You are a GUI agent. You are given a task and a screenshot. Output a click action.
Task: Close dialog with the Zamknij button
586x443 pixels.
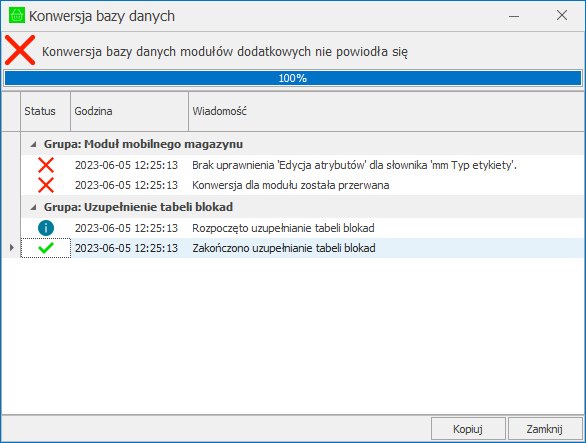pyautogui.click(x=545, y=429)
